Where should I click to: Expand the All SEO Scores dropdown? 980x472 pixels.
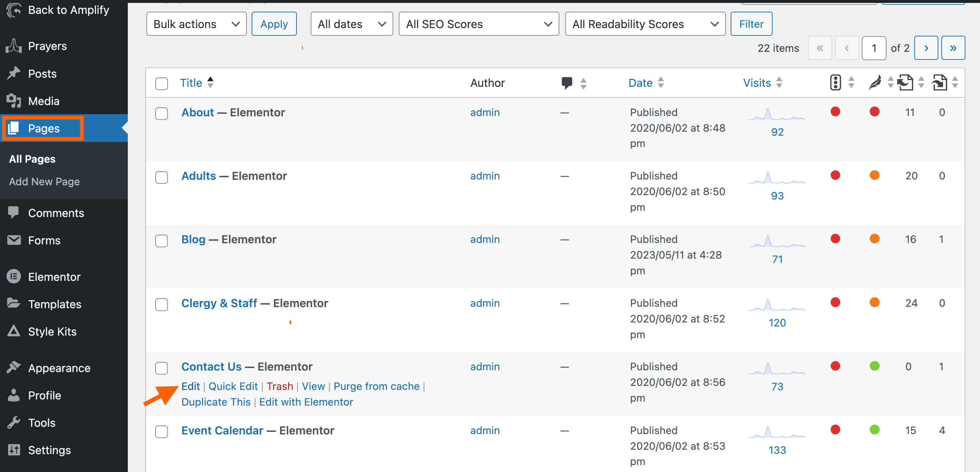coord(479,24)
